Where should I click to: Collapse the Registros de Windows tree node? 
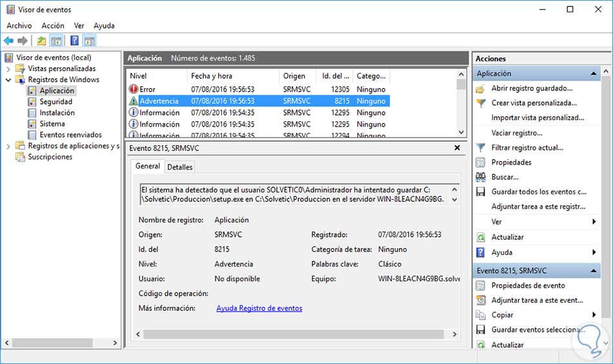coord(8,80)
